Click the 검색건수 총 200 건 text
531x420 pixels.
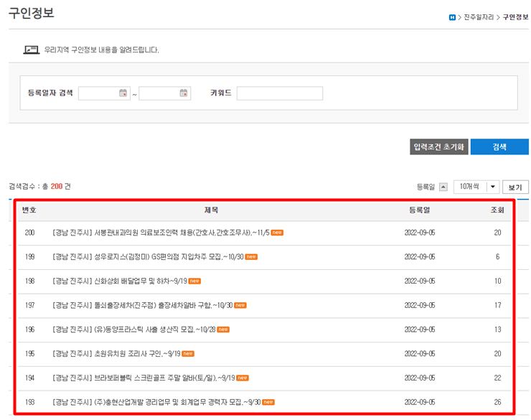[x=39, y=186]
